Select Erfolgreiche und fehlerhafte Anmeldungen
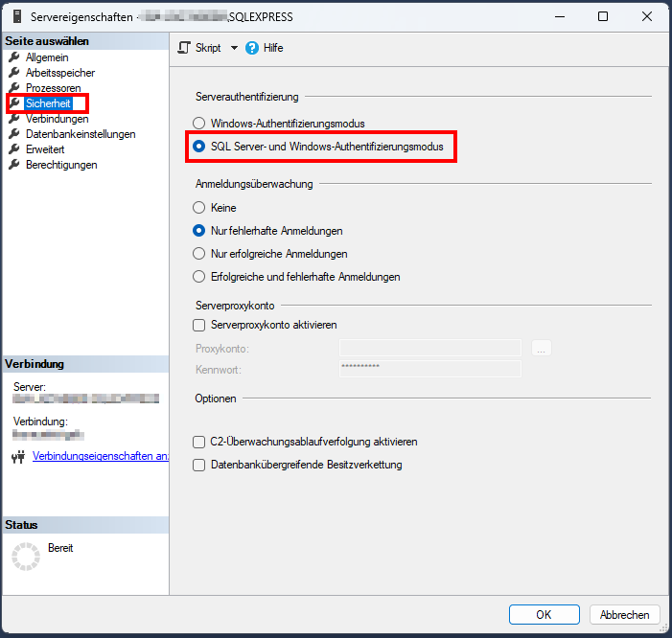The width and height of the screenshot is (672, 638). click(198, 277)
